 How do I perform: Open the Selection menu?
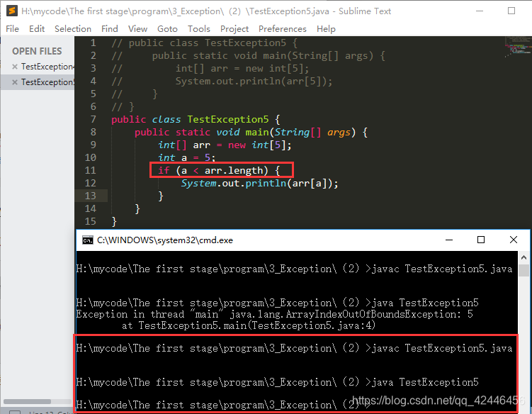tap(73, 29)
